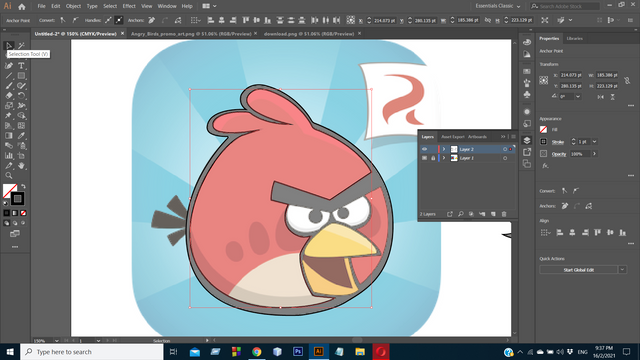Select the Column Graph tool

tap(9, 156)
